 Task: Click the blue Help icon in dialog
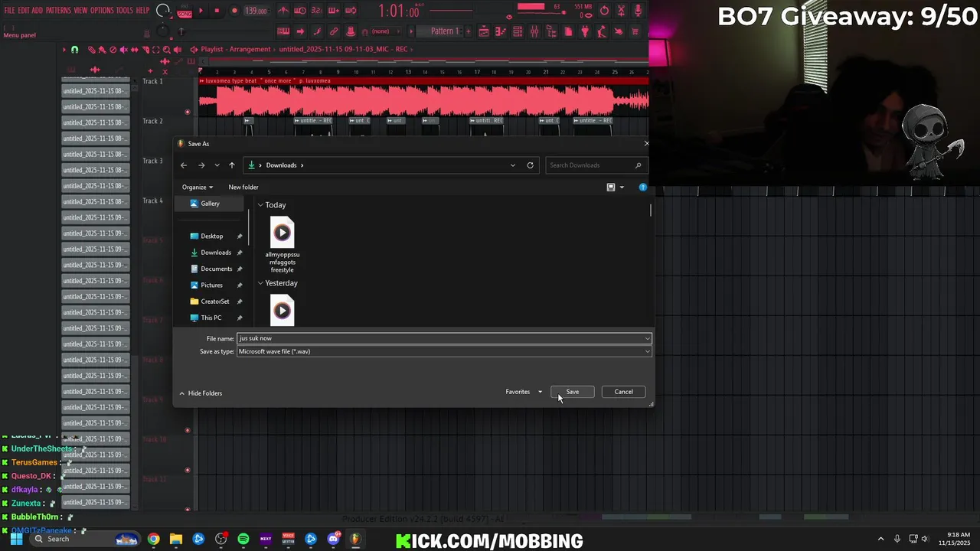[x=642, y=187]
